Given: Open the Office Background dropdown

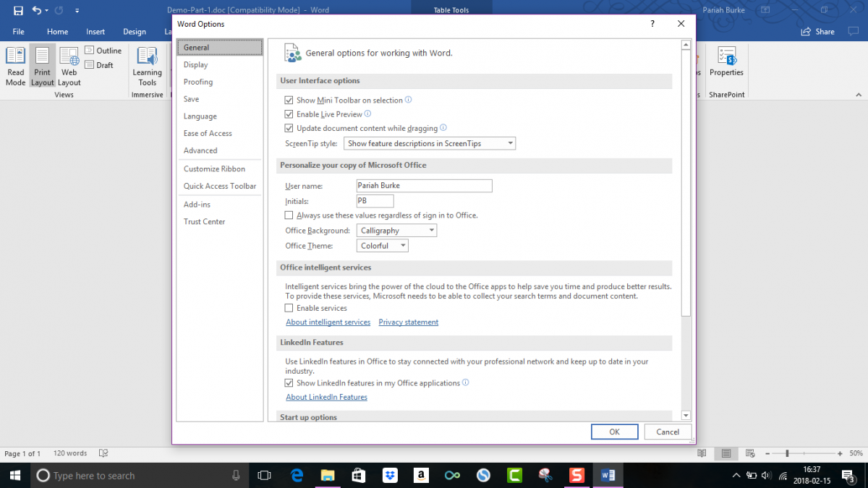Looking at the screenshot, I should [x=397, y=231].
